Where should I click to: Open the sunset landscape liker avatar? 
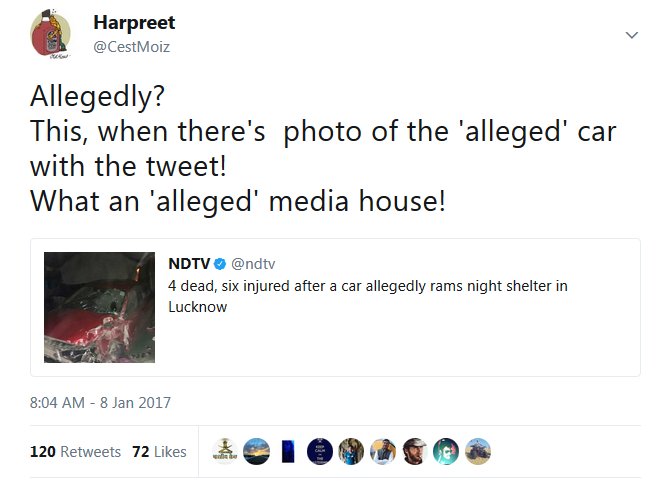pyautogui.click(x=256, y=451)
